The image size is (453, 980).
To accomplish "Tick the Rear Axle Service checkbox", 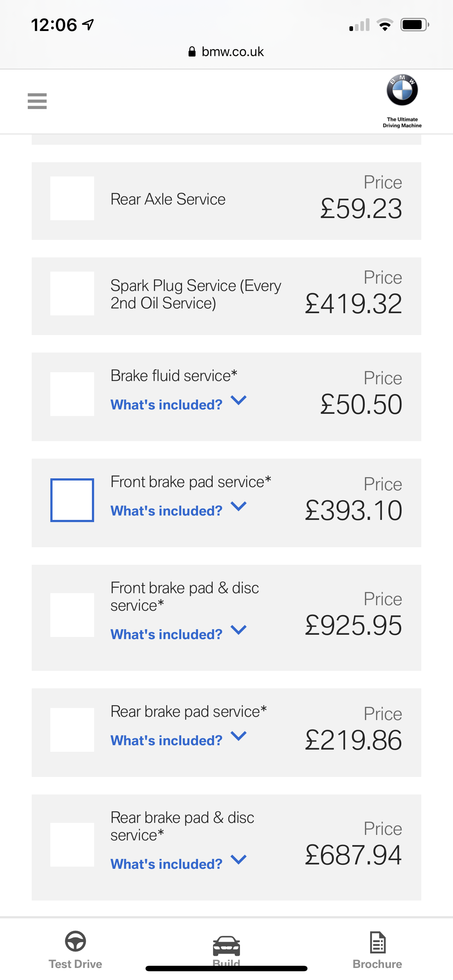I will click(x=72, y=198).
